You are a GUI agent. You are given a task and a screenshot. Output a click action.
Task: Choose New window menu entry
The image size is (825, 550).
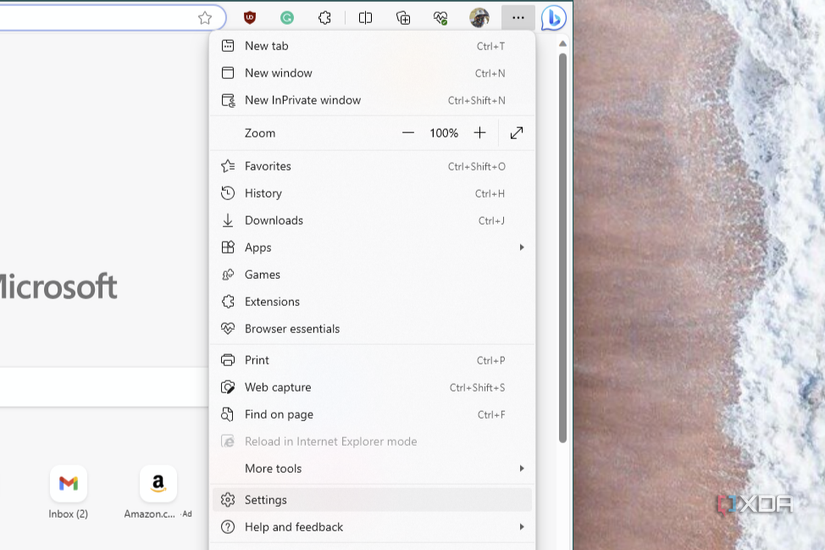(373, 73)
